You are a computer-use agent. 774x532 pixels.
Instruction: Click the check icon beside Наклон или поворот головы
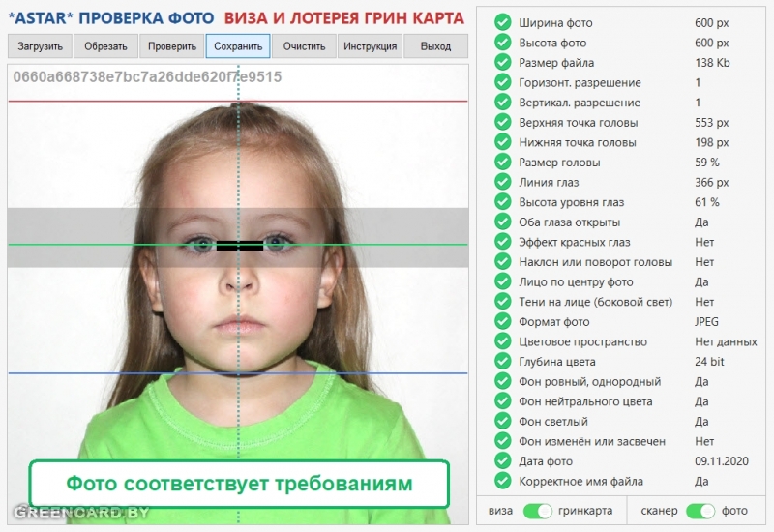[502, 261]
